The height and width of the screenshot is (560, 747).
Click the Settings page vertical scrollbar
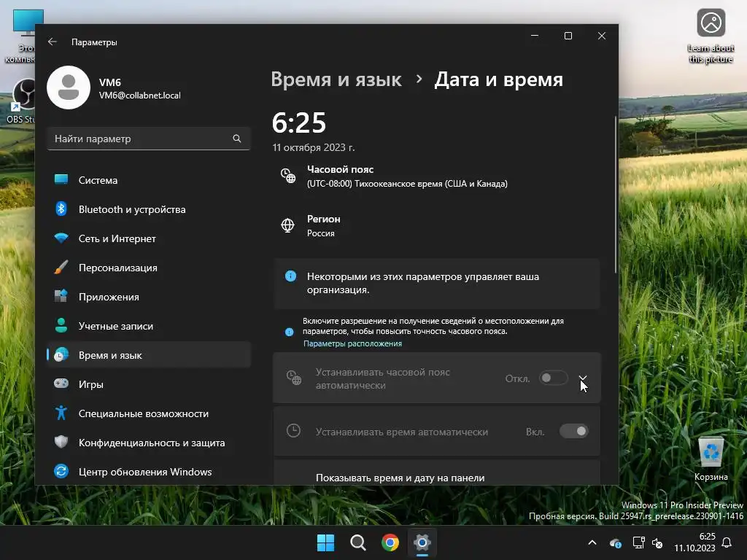616,194
